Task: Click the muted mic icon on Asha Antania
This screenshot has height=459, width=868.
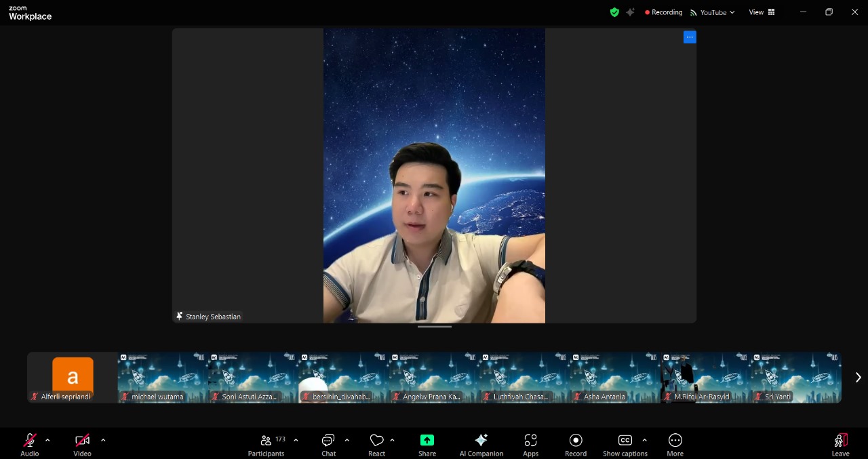Action: pos(577,397)
